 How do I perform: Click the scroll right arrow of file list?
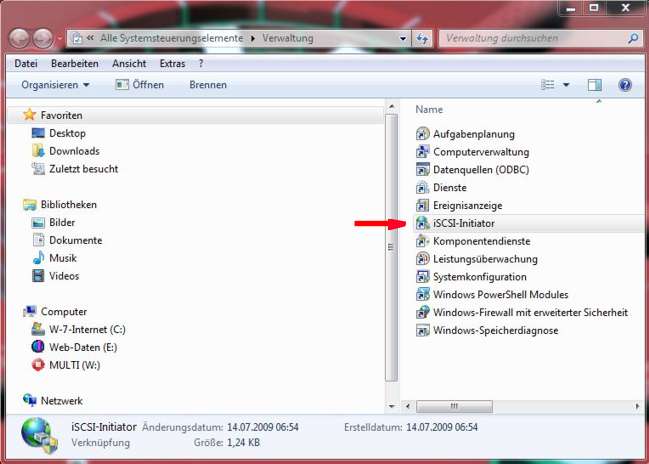click(x=637, y=406)
